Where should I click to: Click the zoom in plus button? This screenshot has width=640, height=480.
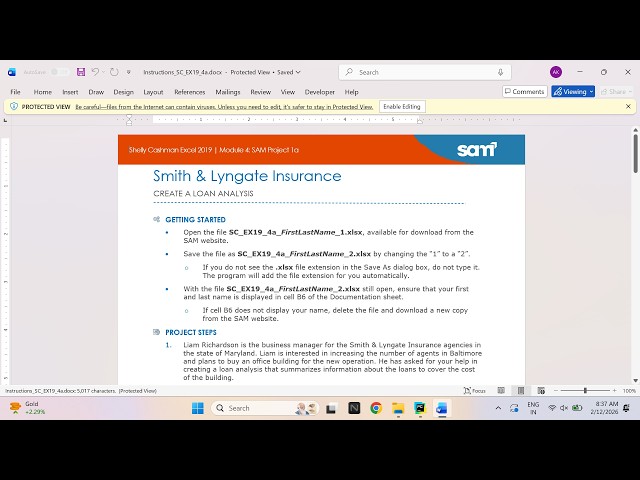pyautogui.click(x=614, y=391)
